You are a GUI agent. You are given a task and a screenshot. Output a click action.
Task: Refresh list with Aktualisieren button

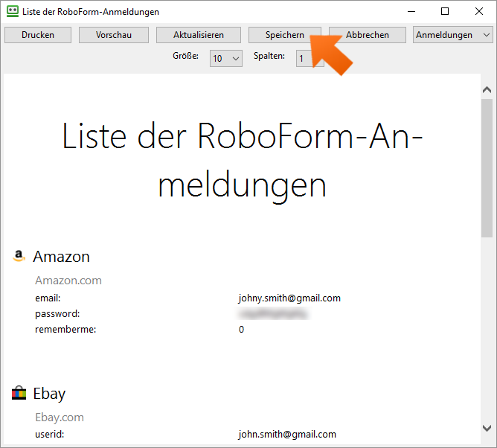199,35
